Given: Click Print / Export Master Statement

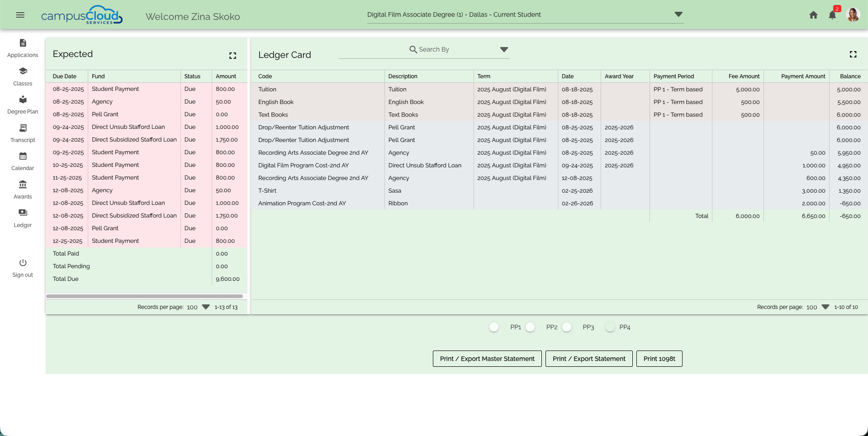Looking at the screenshot, I should point(487,359).
